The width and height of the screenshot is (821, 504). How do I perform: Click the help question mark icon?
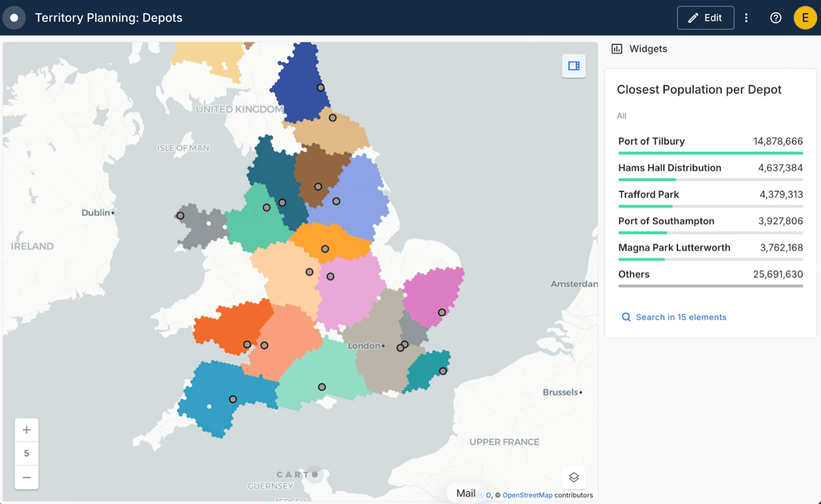(x=775, y=18)
